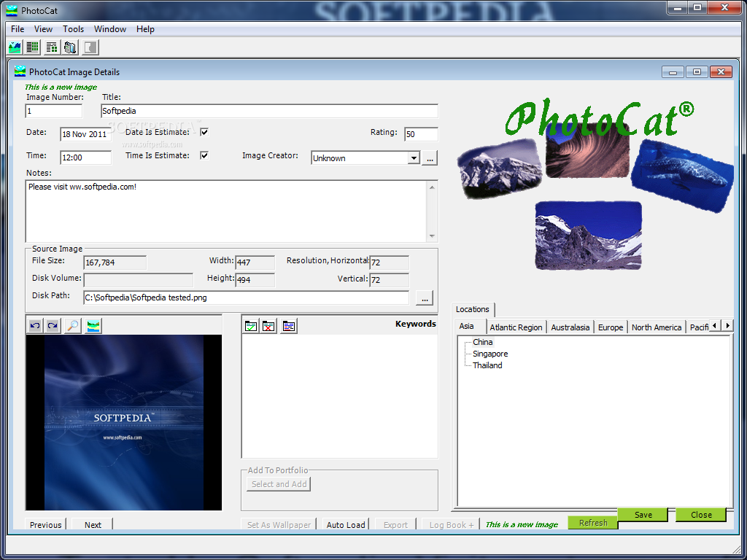Click the landscape picture icon above preview

[93, 326]
